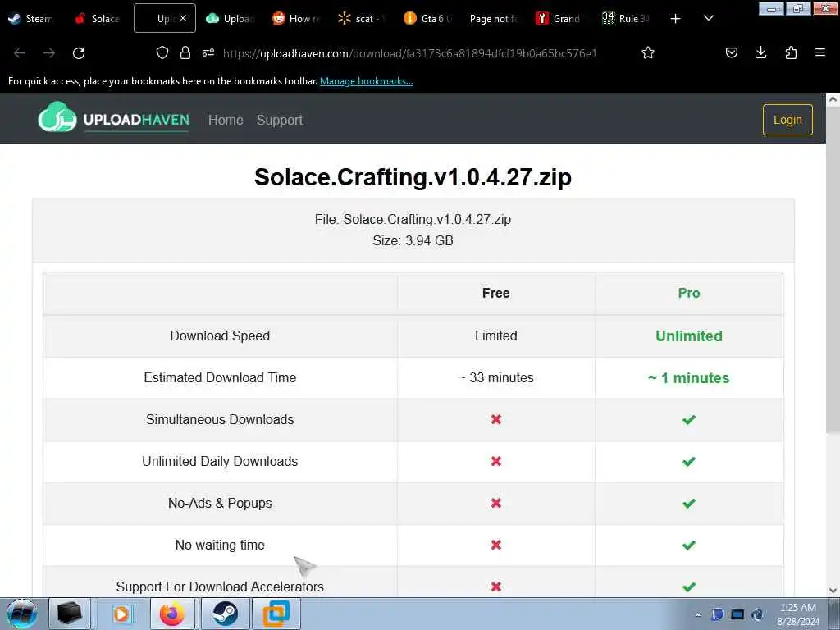
Task: Switch to the Page not found tab
Action: pyautogui.click(x=495, y=18)
